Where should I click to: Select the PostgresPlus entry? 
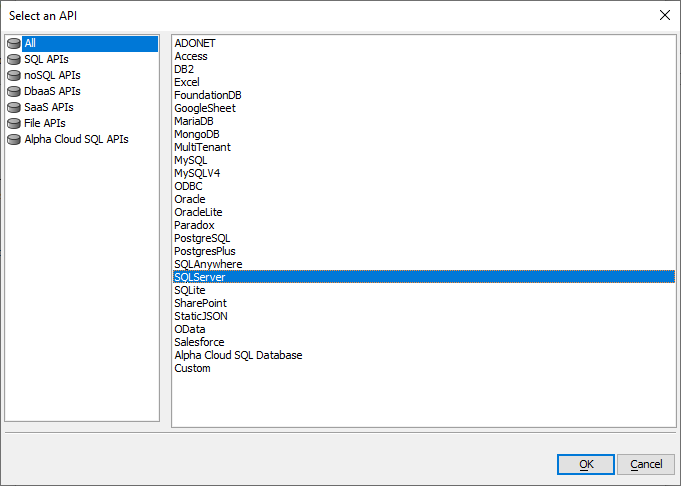(x=205, y=251)
